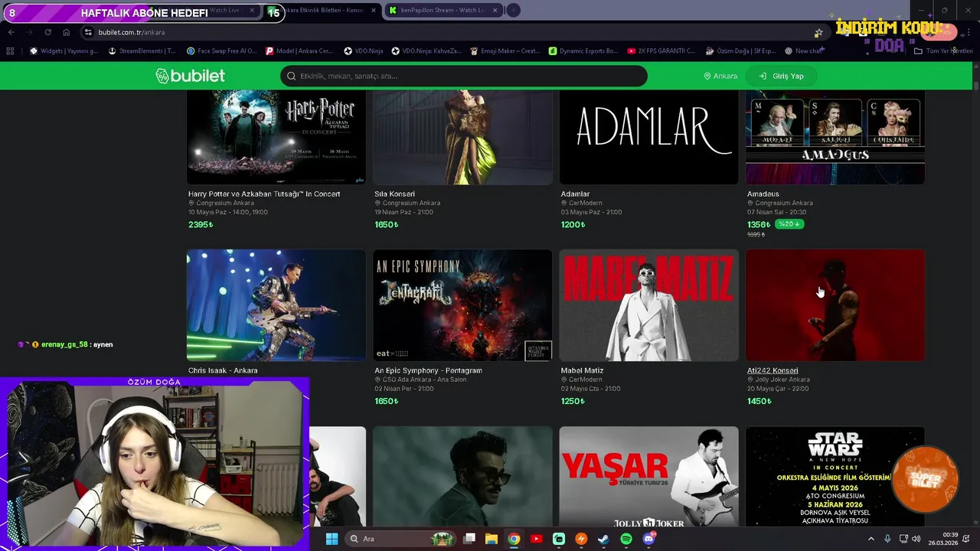
Task: Click the %20 discount badge on Amadeus
Action: click(789, 223)
